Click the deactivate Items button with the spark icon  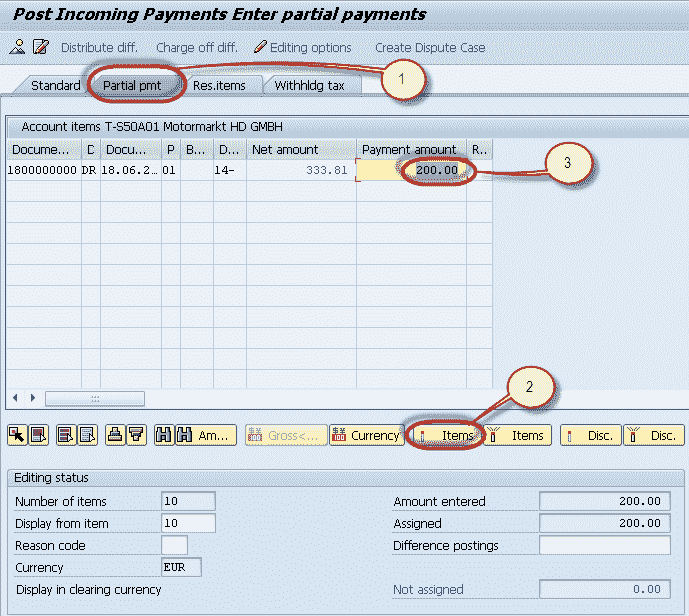tap(518, 435)
